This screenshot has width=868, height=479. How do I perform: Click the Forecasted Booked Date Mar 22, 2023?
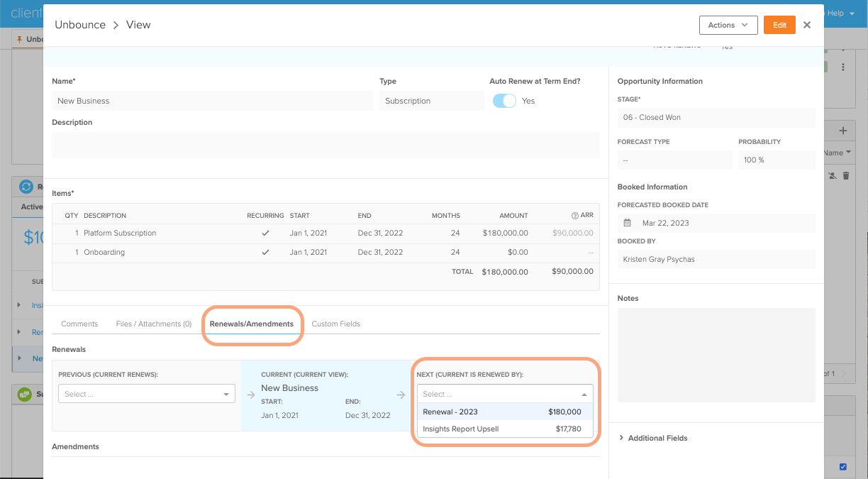click(716, 223)
